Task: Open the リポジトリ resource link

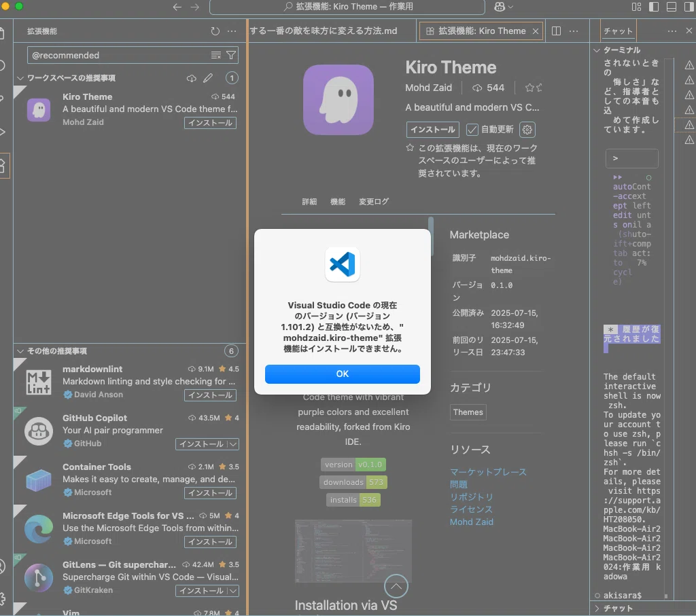Action: pyautogui.click(x=472, y=496)
